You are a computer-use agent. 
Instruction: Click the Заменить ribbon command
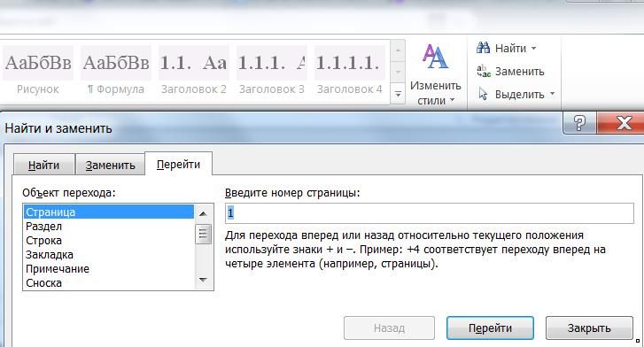click(x=520, y=72)
